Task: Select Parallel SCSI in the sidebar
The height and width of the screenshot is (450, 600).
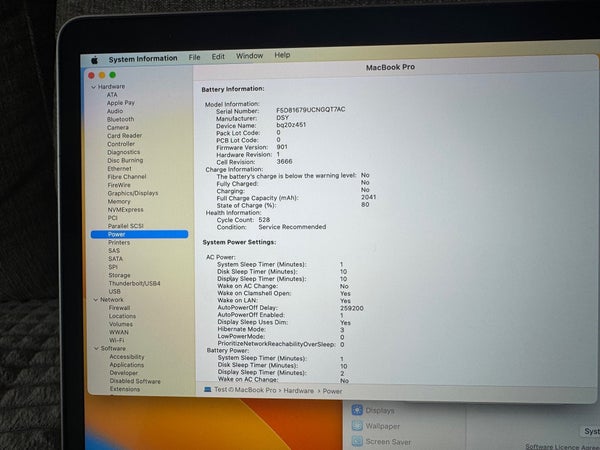Action: pyautogui.click(x=126, y=226)
